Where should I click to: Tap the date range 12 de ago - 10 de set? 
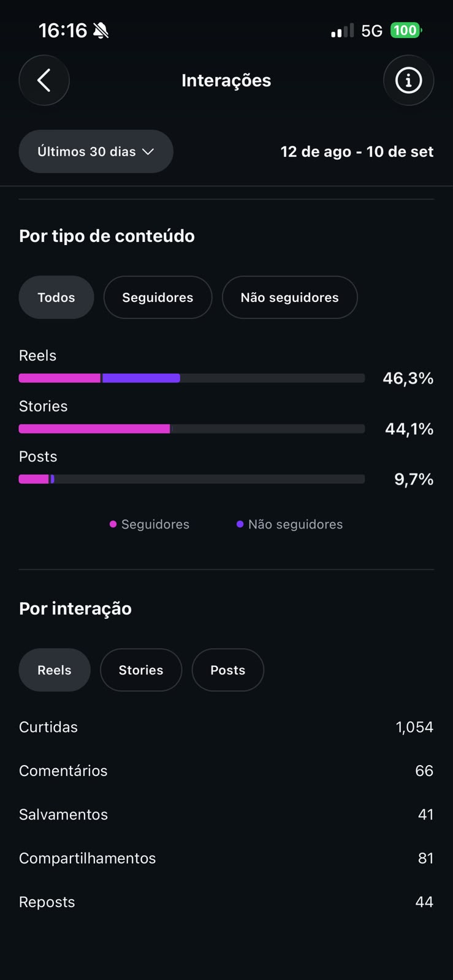coord(357,151)
